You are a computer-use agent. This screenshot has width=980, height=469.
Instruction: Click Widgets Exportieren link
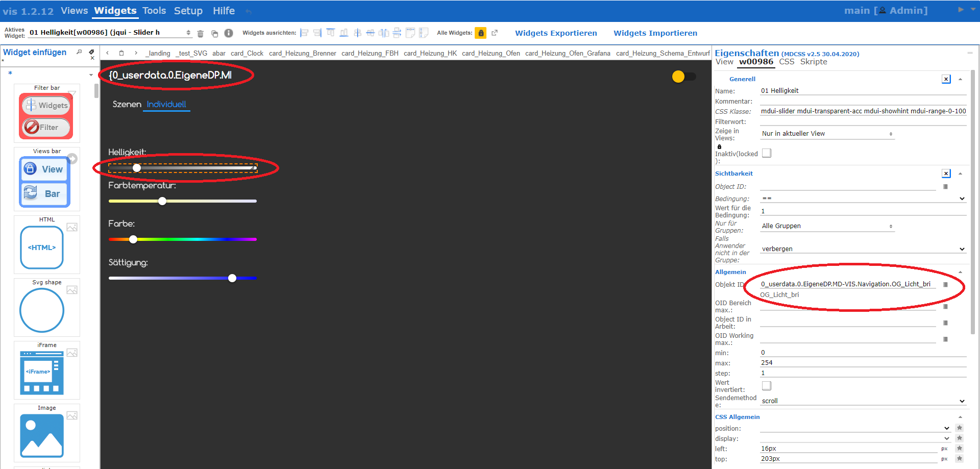[x=556, y=33]
